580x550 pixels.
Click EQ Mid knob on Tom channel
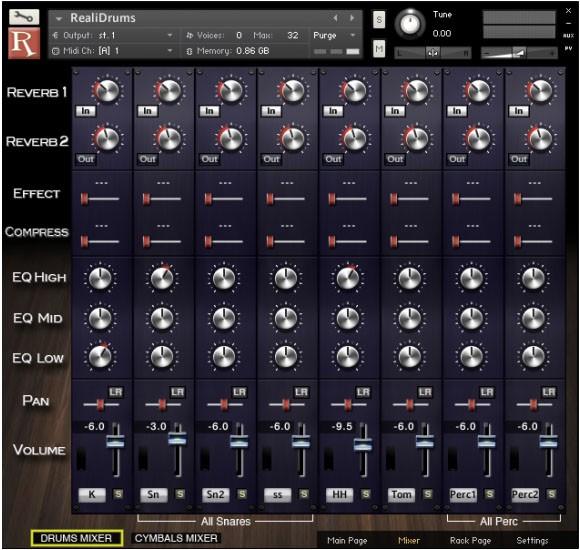point(409,318)
